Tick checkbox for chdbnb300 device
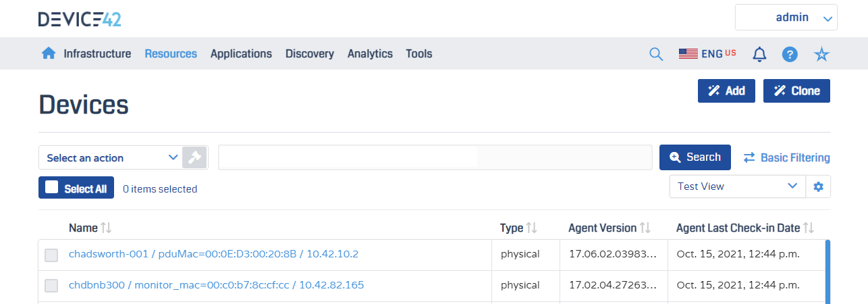 tap(51, 286)
